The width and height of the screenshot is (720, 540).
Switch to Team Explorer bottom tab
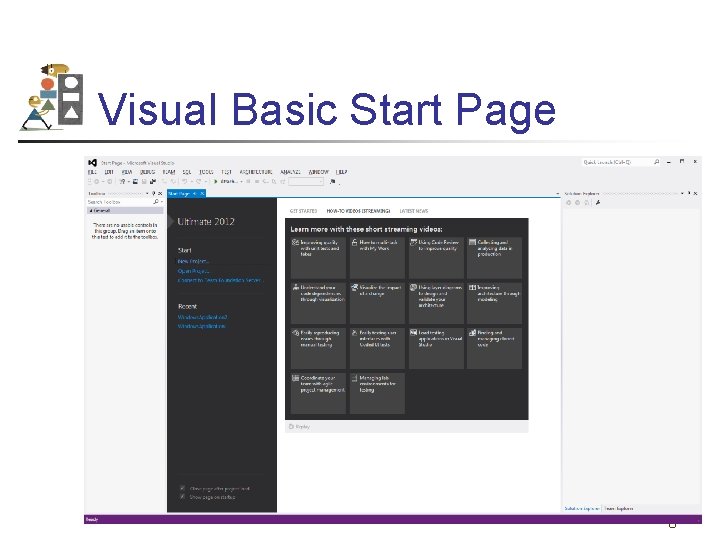pos(619,509)
